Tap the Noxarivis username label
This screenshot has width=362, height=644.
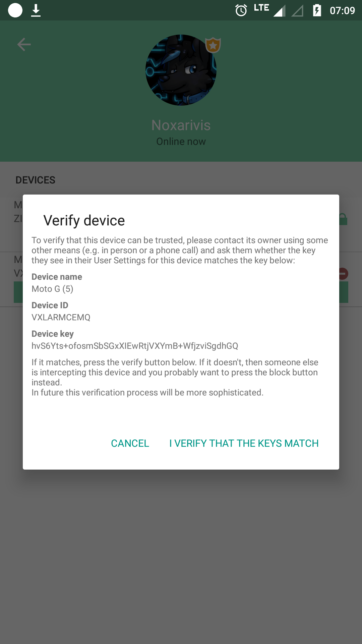181,125
